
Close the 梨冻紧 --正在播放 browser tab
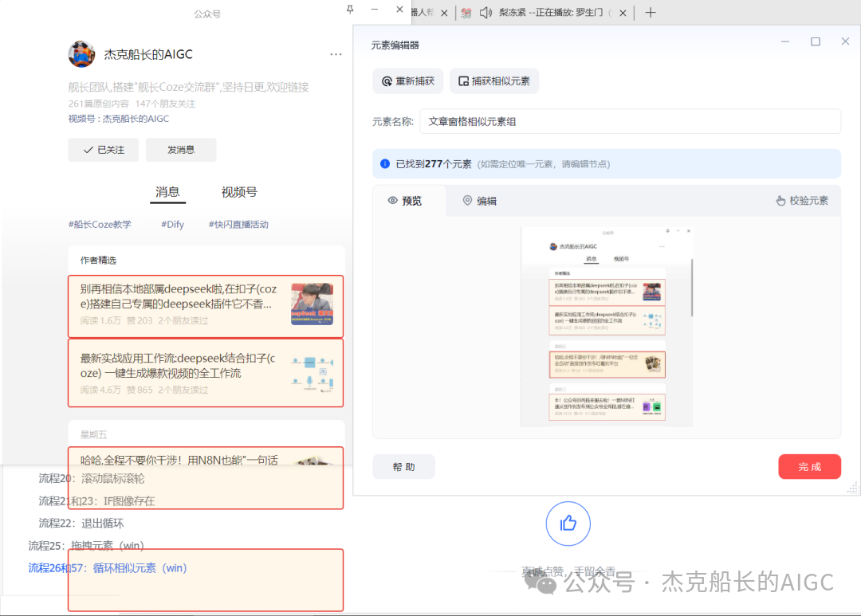tap(623, 13)
